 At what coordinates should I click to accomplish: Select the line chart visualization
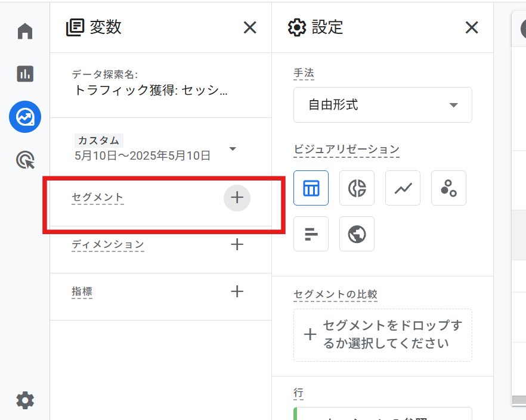[x=403, y=188]
